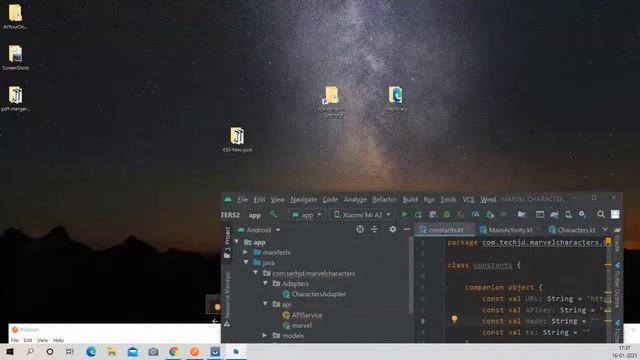This screenshot has width=640, height=360.
Task: Open the app run configuration dropdown
Action: coord(307,214)
